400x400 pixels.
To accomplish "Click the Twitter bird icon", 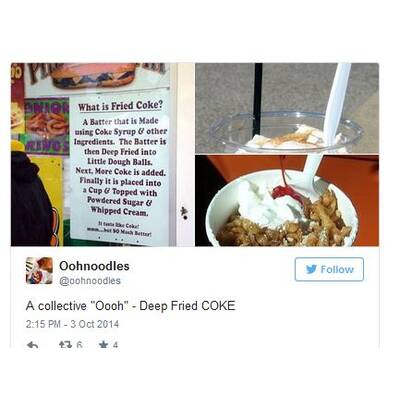I will [x=311, y=269].
